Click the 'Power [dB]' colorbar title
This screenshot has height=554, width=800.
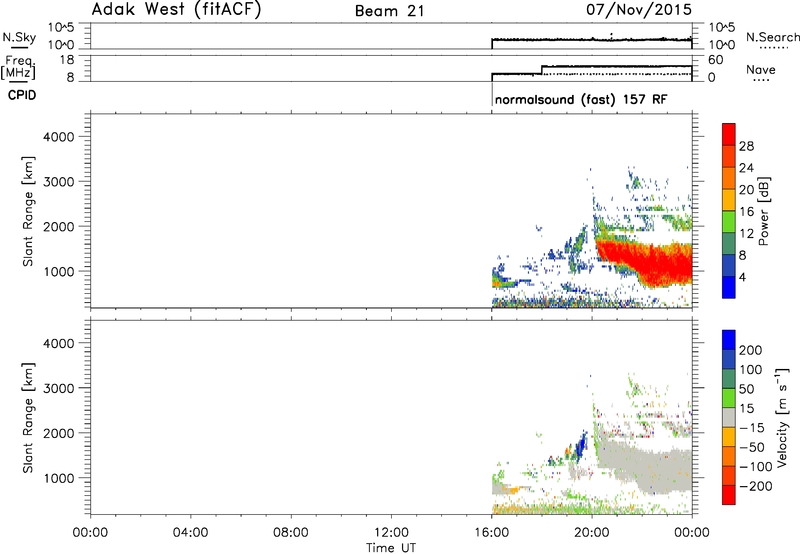point(763,211)
